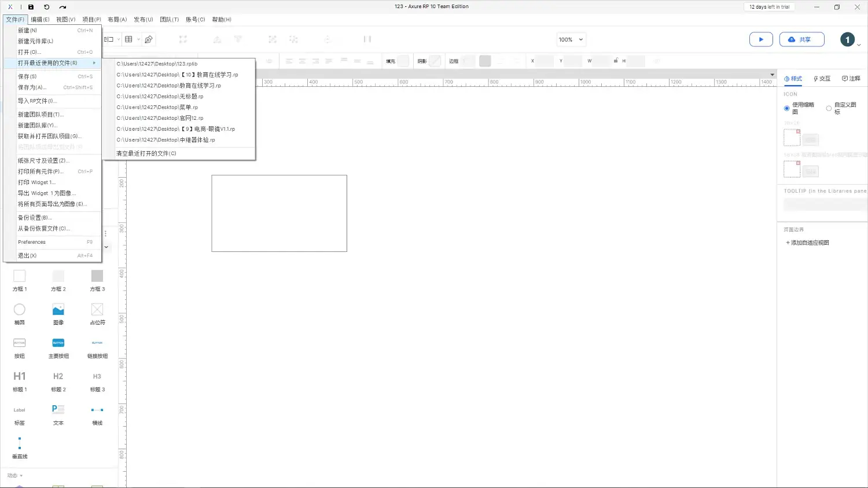This screenshot has width=868, height=488.
Task: Click the 添加自适应视图 link
Action: point(808,243)
